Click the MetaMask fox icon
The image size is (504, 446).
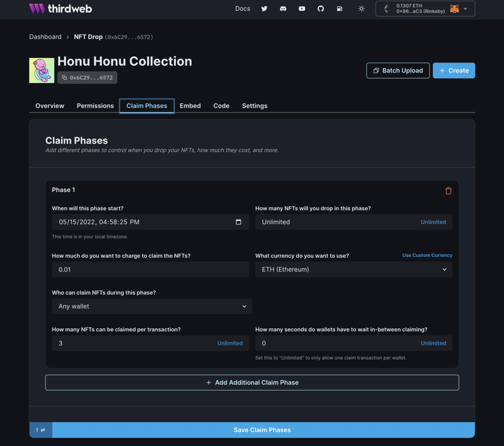(x=454, y=9)
